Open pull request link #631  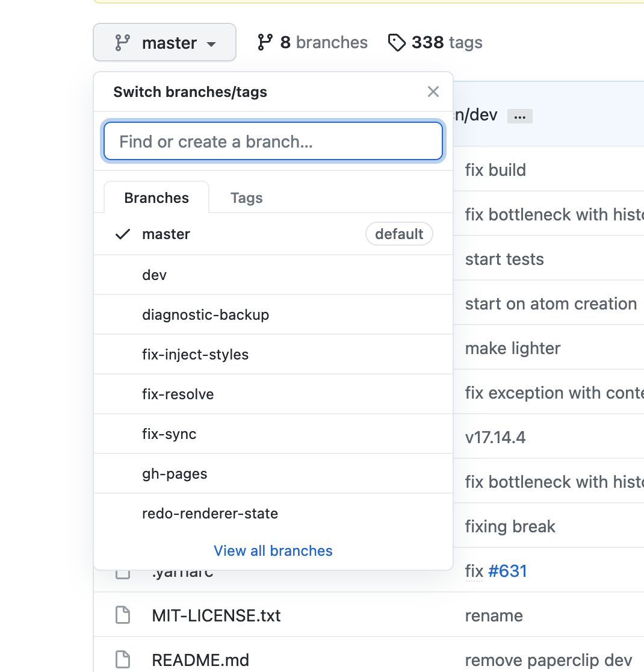pyautogui.click(x=508, y=571)
